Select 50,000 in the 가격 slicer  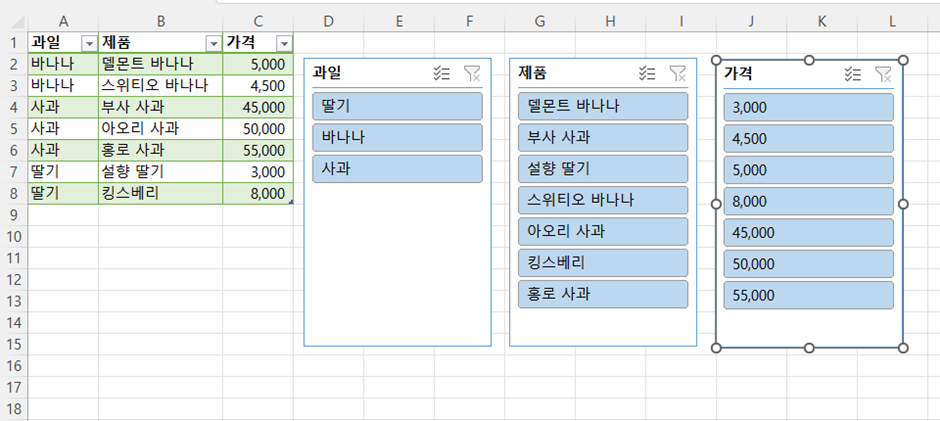pos(809,264)
